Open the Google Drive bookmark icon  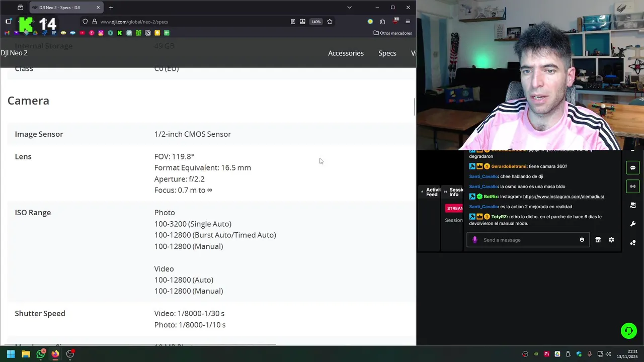(x=35, y=33)
